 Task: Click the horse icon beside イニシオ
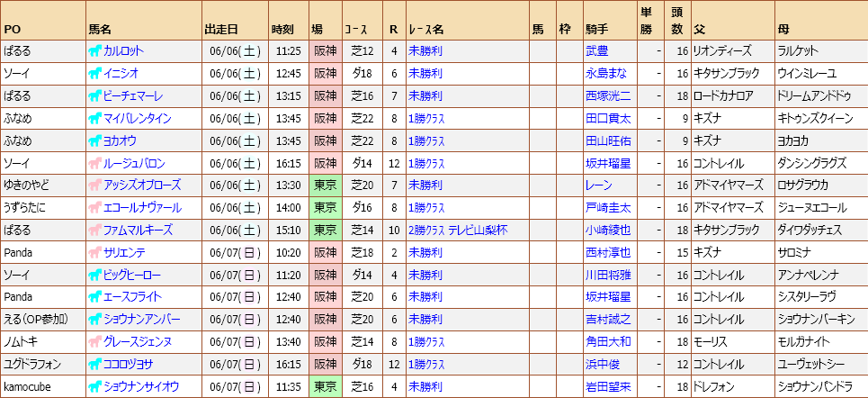(x=94, y=74)
